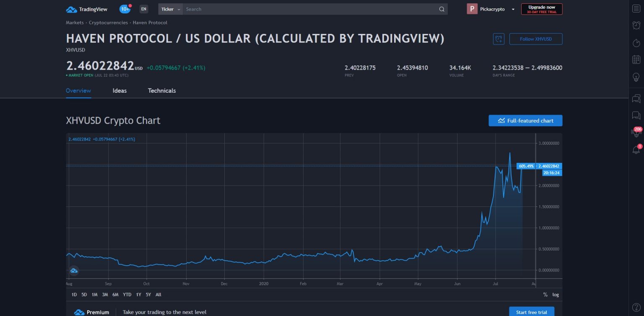644x316 pixels.
Task: Open the notifications bell with badge
Action: (x=636, y=149)
